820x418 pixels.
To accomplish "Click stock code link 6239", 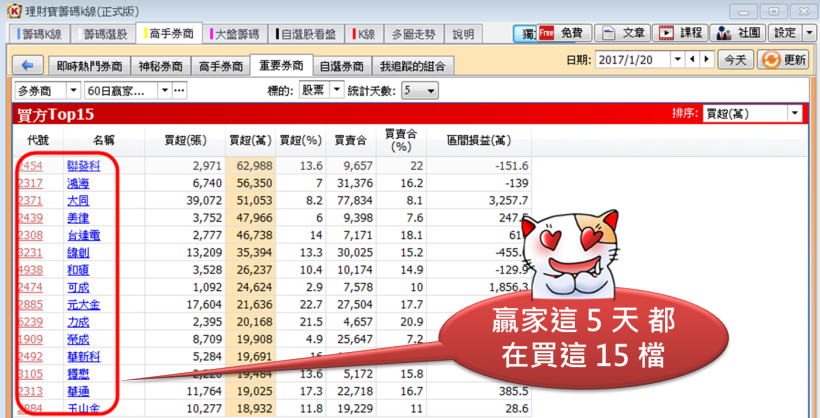I will (30, 322).
